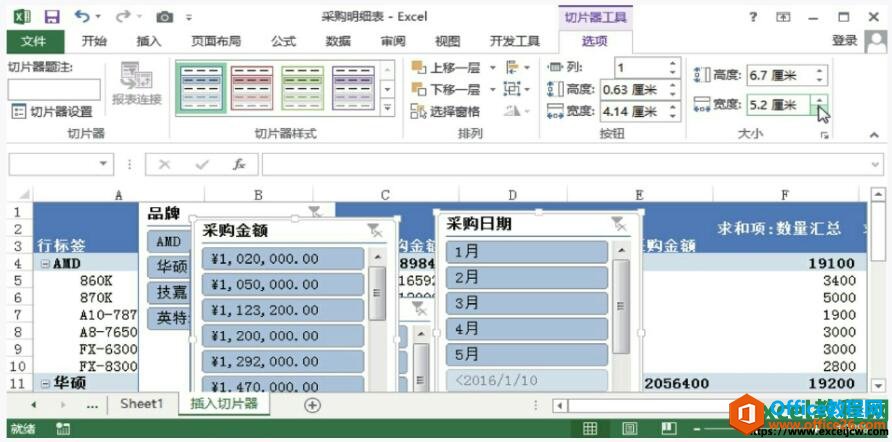Image resolution: width=892 pixels, height=442 pixels.
Task: Clear filter icon on 采购日期 slicer
Action: [x=619, y=224]
